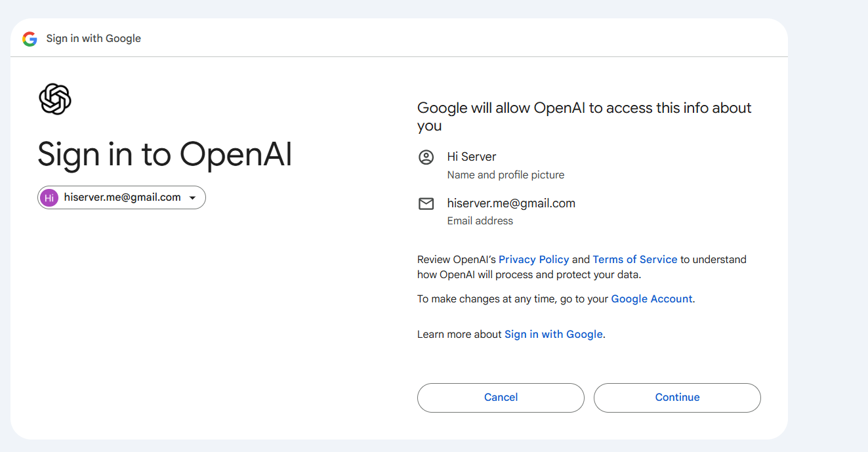Open the Sign in with Google learn more link
The image size is (868, 452).
553,334
